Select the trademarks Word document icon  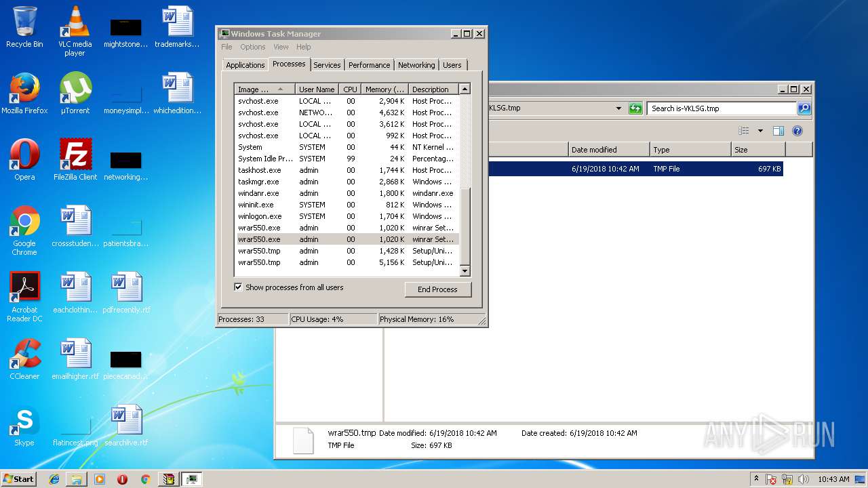tap(177, 27)
